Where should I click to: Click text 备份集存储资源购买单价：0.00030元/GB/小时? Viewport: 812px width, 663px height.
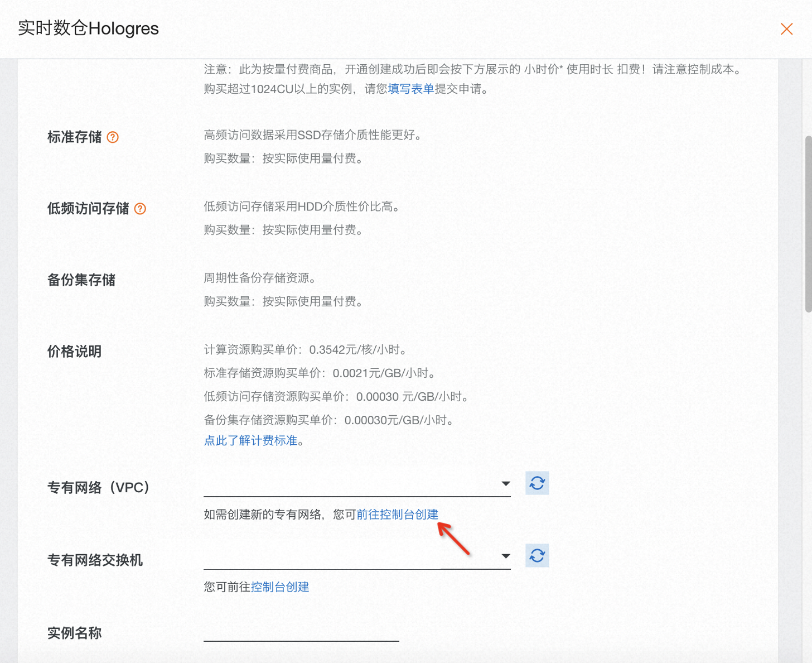pyautogui.click(x=329, y=420)
